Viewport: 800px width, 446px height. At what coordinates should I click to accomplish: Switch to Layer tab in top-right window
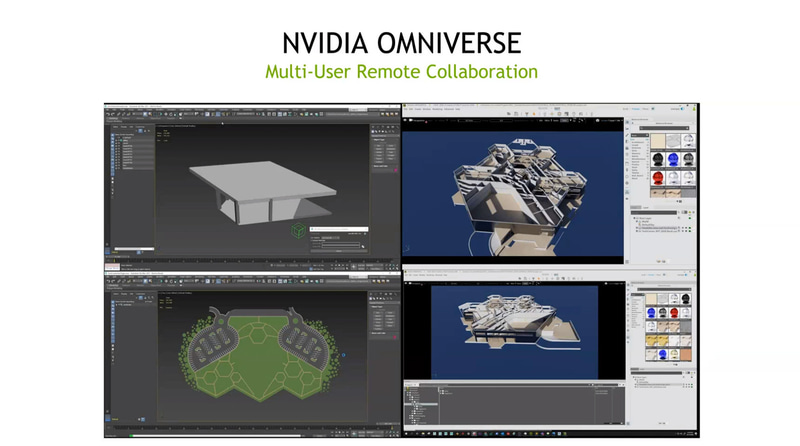point(645,208)
